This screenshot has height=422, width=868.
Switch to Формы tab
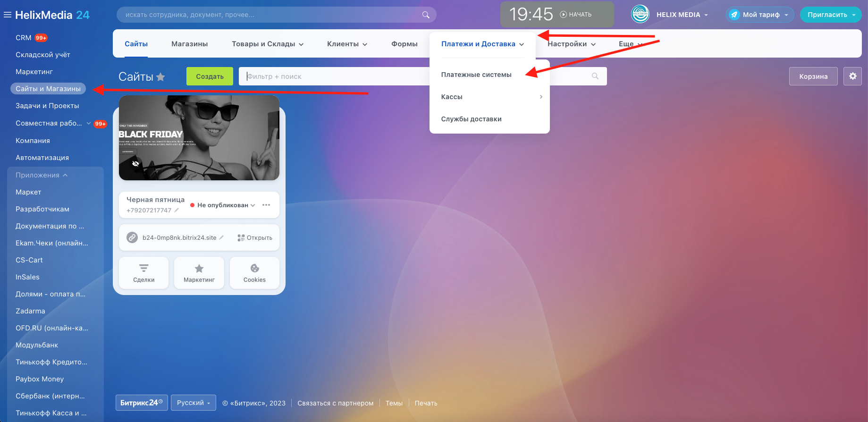404,44
